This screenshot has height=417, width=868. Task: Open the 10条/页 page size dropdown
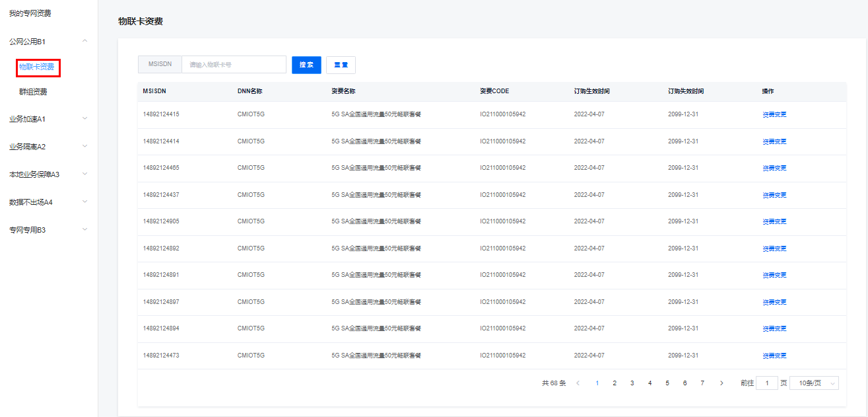coord(814,383)
